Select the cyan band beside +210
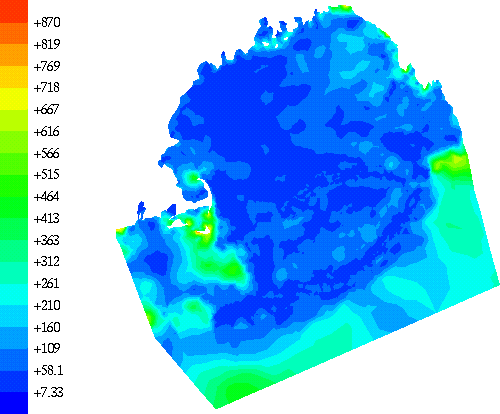The height and width of the screenshot is (414, 500). (14, 295)
